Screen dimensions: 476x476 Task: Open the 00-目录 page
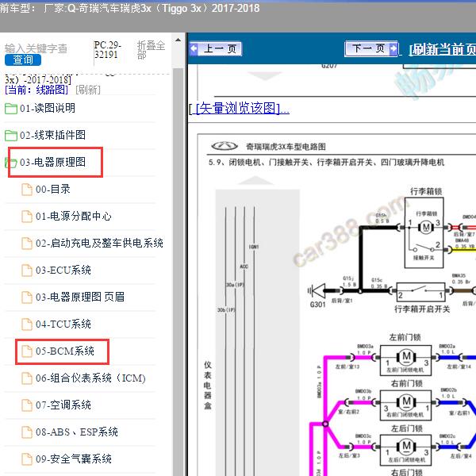tap(53, 189)
